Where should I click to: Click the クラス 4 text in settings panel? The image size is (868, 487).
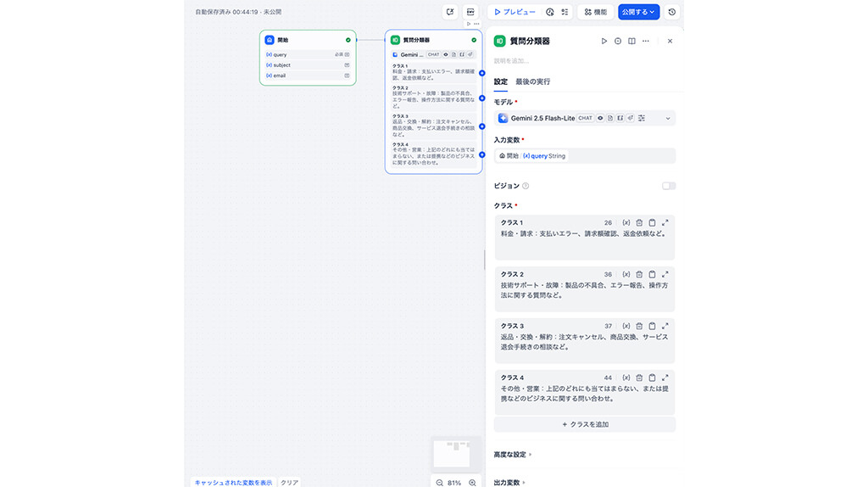click(x=584, y=394)
